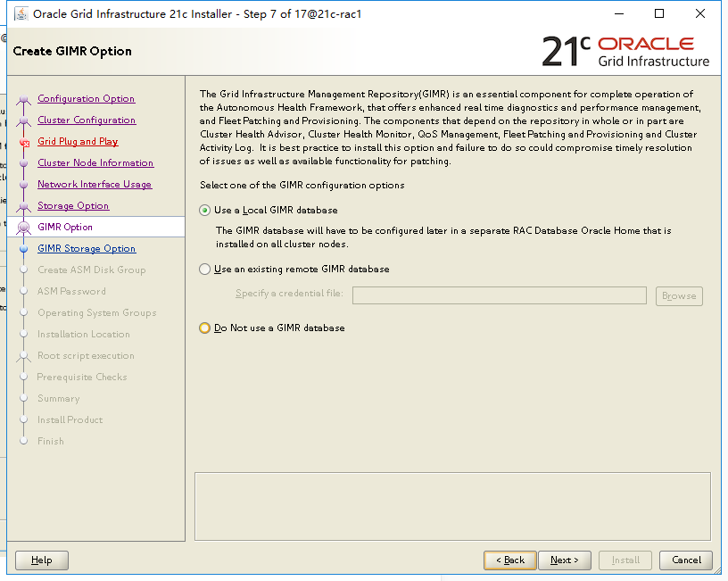Select the GIMR Option step in sidebar
The width and height of the screenshot is (728, 581).
pyautogui.click(x=65, y=227)
